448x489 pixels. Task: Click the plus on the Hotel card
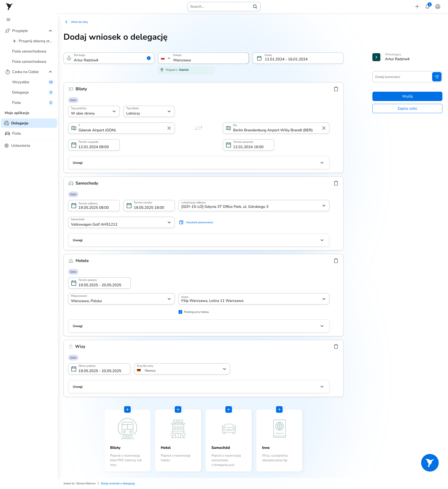178,409
